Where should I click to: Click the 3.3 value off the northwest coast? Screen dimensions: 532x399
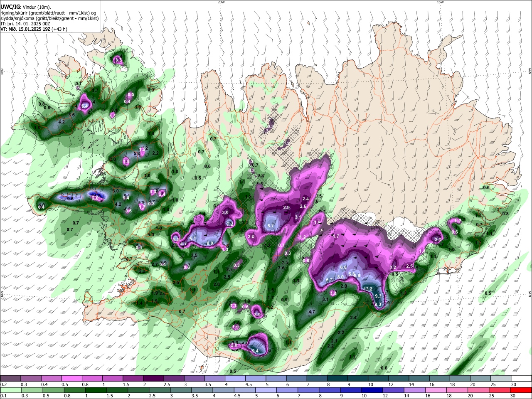(x=118, y=60)
